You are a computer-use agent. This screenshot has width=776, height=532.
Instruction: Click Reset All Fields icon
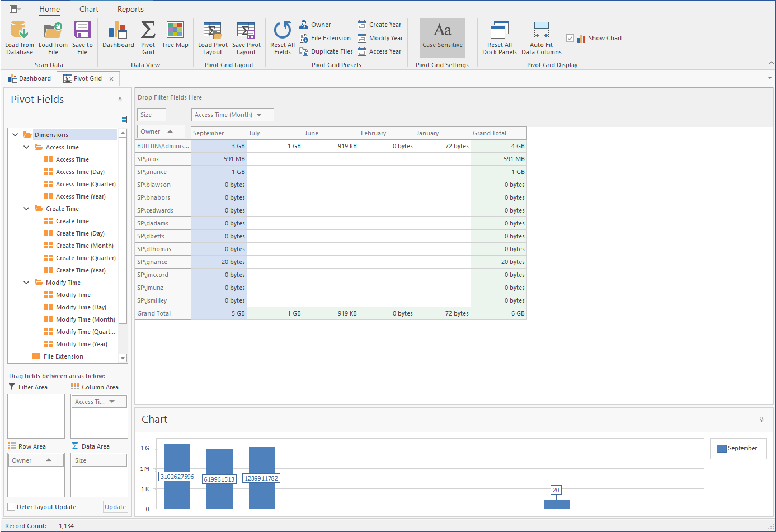point(282,31)
